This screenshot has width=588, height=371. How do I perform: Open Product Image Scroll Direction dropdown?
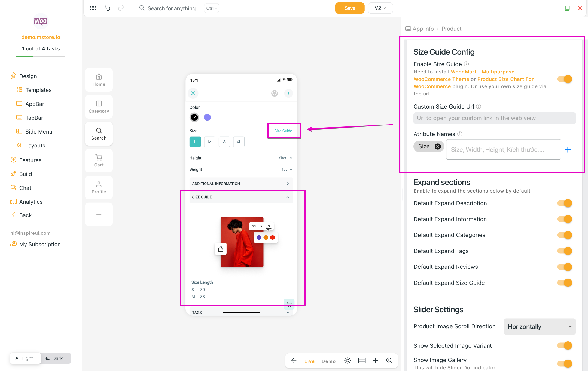point(540,326)
